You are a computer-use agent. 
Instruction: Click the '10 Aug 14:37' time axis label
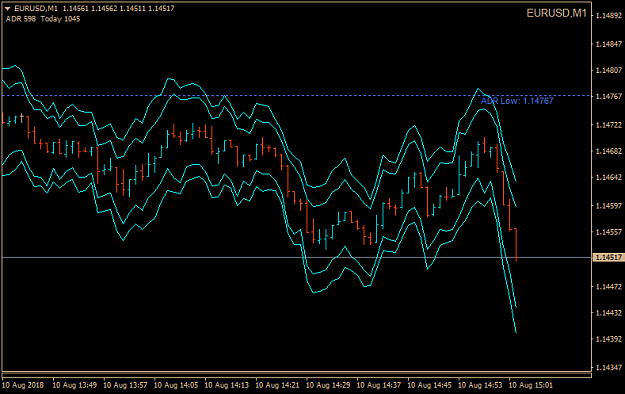tap(379, 385)
